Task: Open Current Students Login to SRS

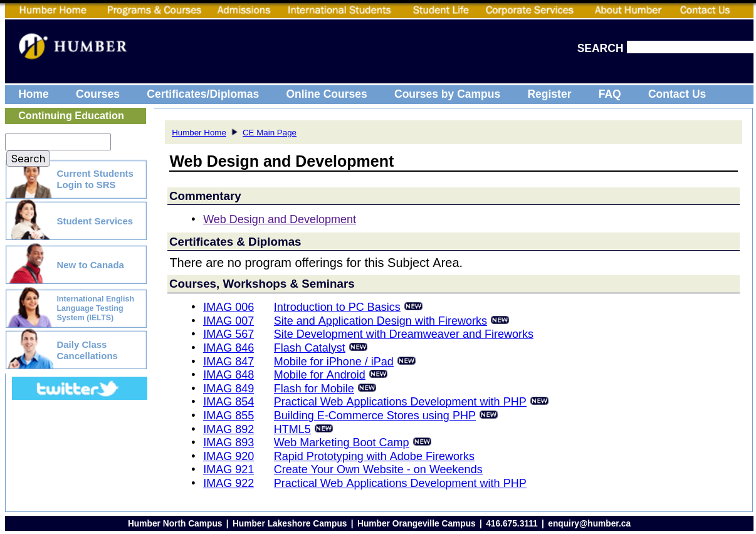Action: (95, 179)
